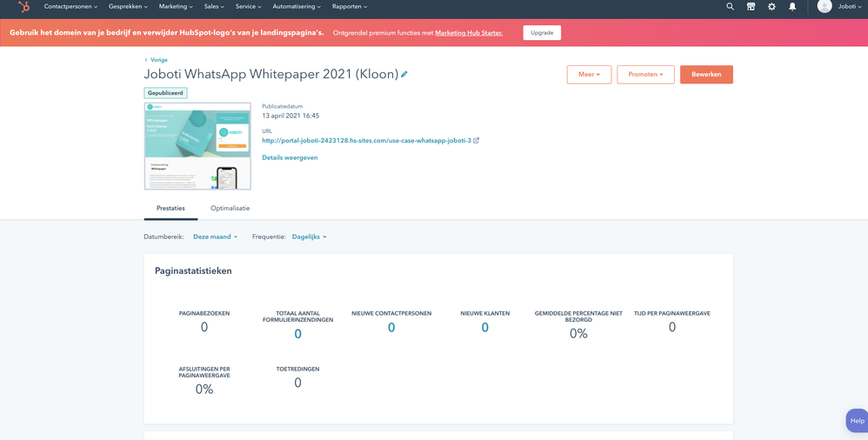Image resolution: width=868 pixels, height=440 pixels.
Task: Expand the Meer dropdown button
Action: [x=589, y=74]
